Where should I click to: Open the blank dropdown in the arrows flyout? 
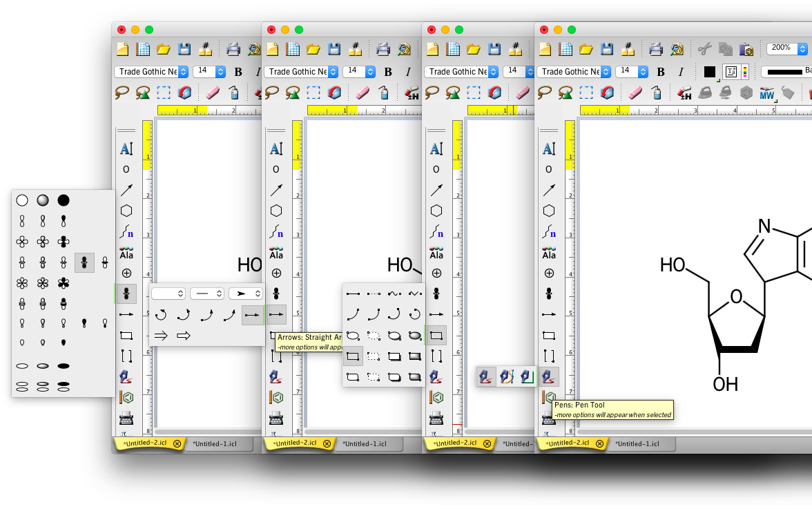tap(168, 294)
